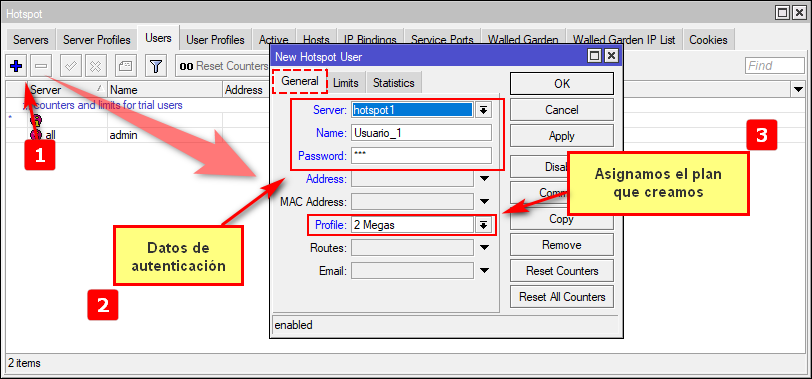Sort by the Name column header
The height and width of the screenshot is (379, 812).
coord(165,90)
